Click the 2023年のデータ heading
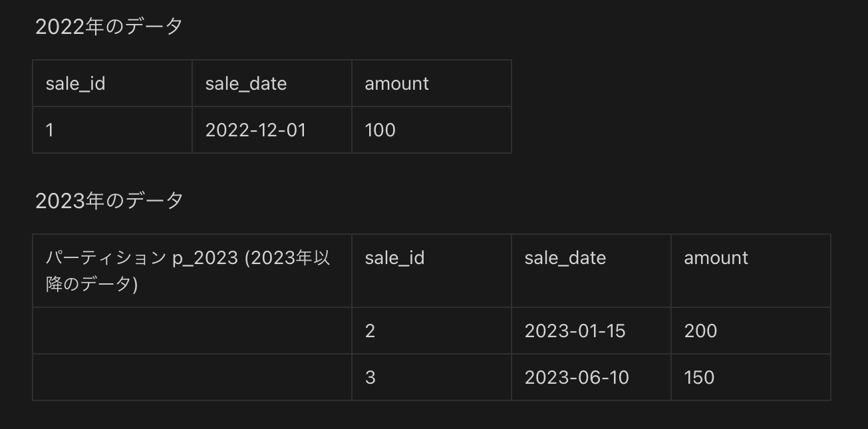This screenshot has width=868, height=429. 109,201
